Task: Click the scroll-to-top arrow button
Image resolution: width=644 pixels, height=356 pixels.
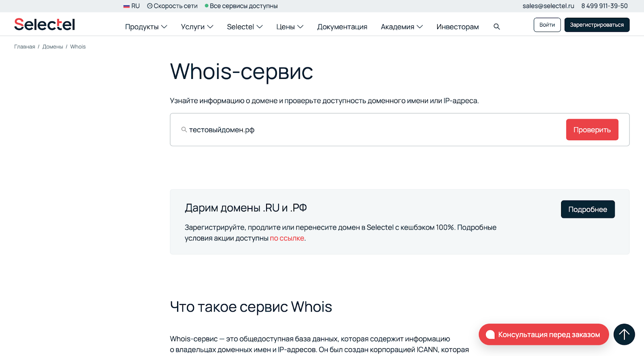Action: pos(624,334)
